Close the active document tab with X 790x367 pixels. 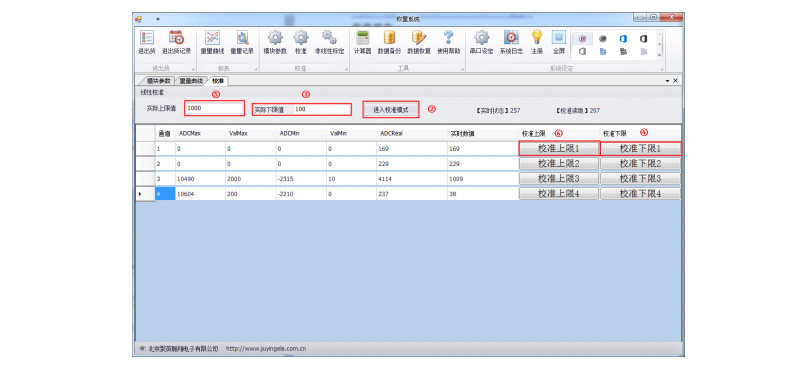pyautogui.click(x=676, y=81)
